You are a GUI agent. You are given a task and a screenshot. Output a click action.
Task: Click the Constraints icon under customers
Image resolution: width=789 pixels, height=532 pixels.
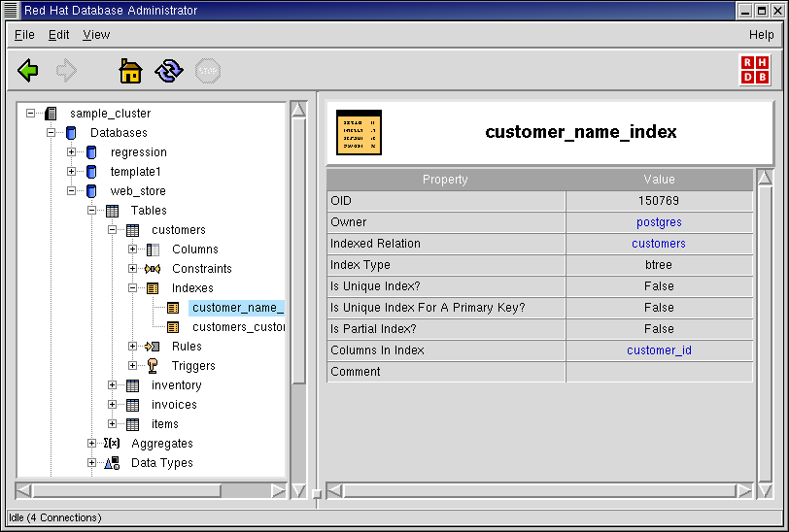(x=153, y=269)
